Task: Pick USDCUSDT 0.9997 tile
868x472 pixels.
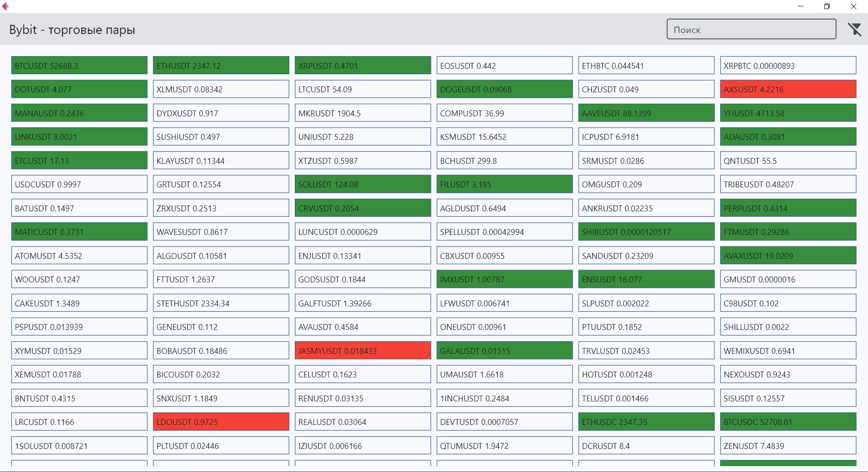Action: coord(79,184)
